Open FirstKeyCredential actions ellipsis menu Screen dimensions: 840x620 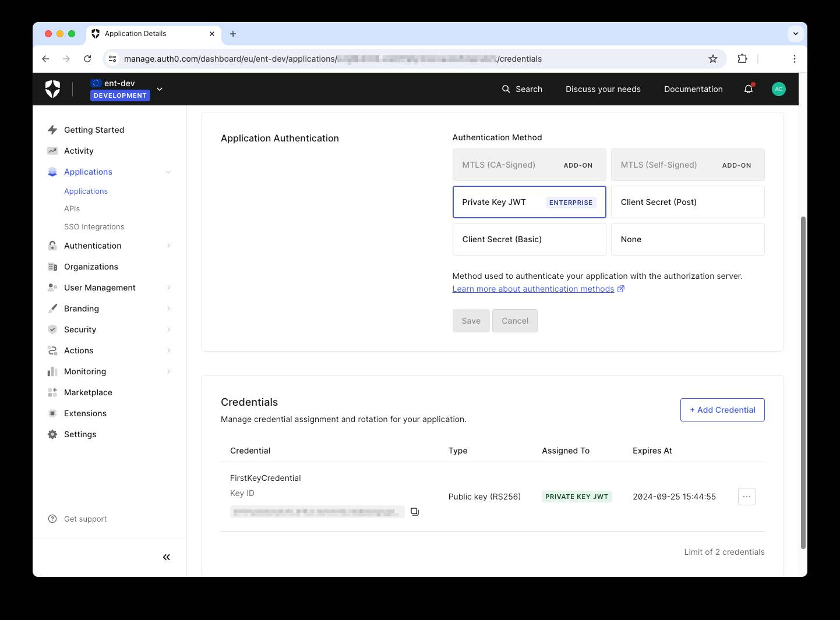(x=746, y=497)
